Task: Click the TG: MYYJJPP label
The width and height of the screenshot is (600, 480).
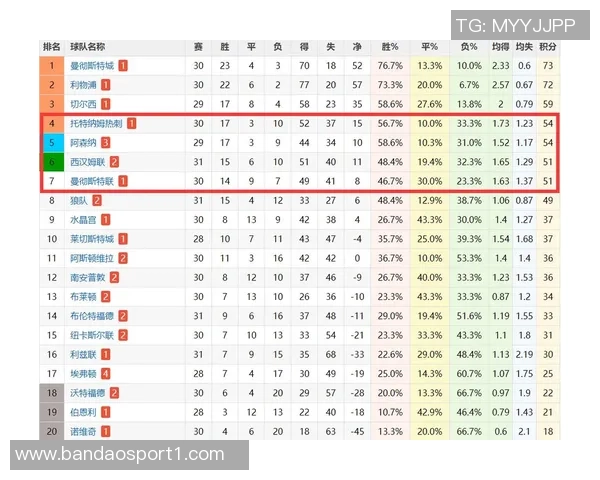Action: [514, 24]
